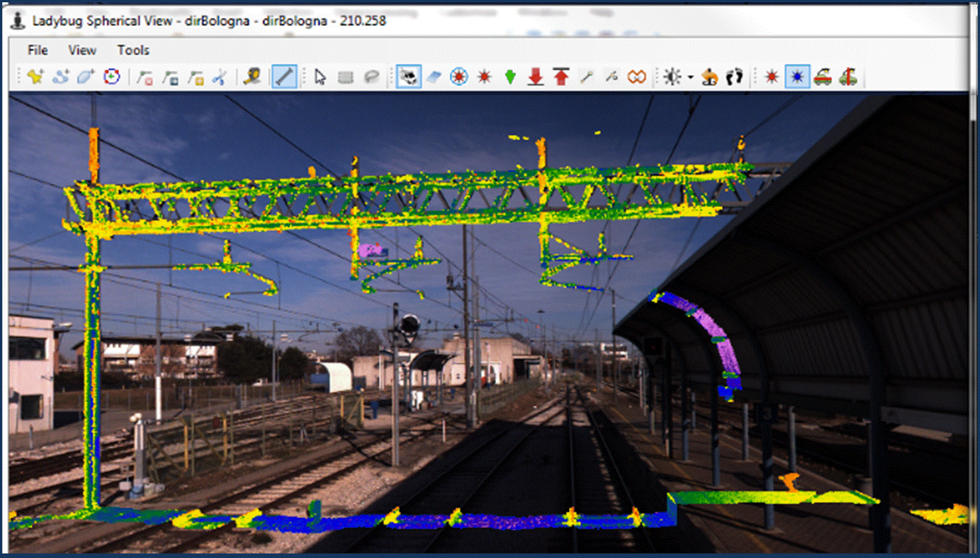
Task: Open the View menu
Action: pyautogui.click(x=82, y=50)
